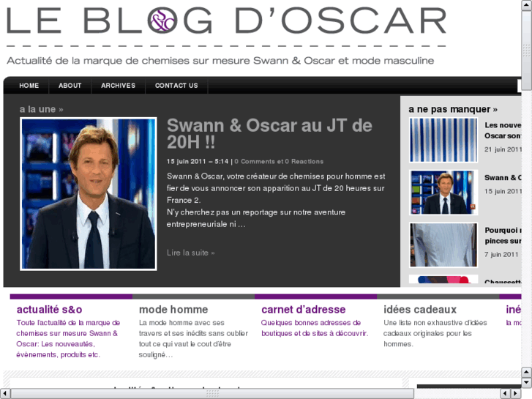
Task: Open the 'actualité s&o' category
Action: click(50, 310)
